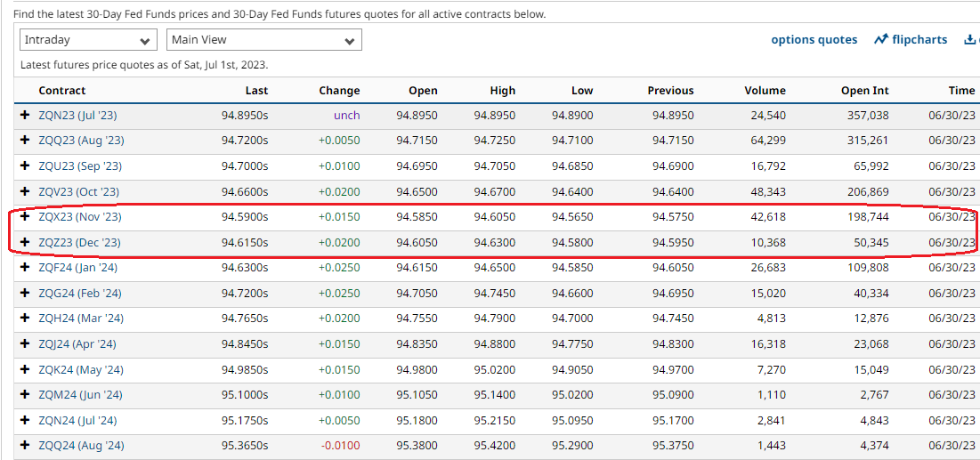Click the download icon at far right
Screen dimensions: 980x460
(970, 40)
